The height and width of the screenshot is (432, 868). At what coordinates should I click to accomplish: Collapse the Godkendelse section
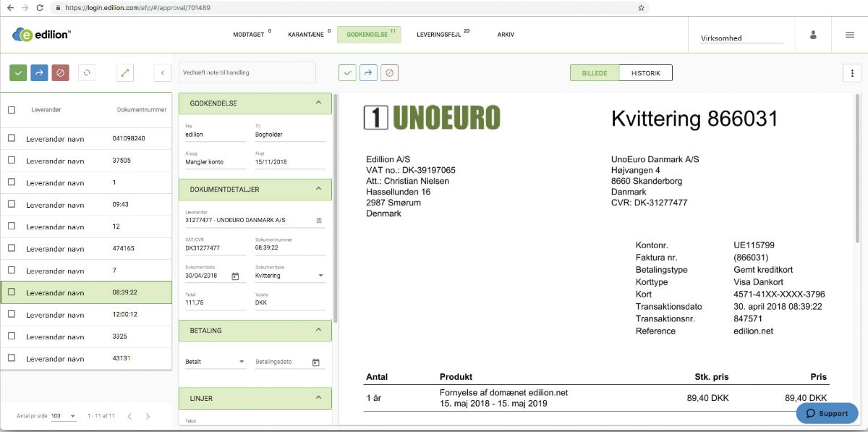(318, 103)
